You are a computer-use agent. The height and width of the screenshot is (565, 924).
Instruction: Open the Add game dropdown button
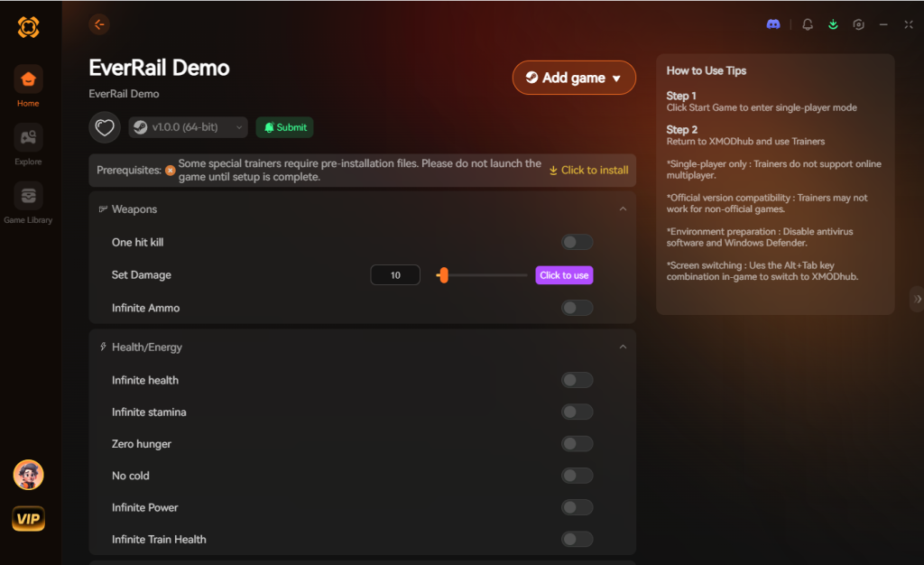(x=574, y=78)
